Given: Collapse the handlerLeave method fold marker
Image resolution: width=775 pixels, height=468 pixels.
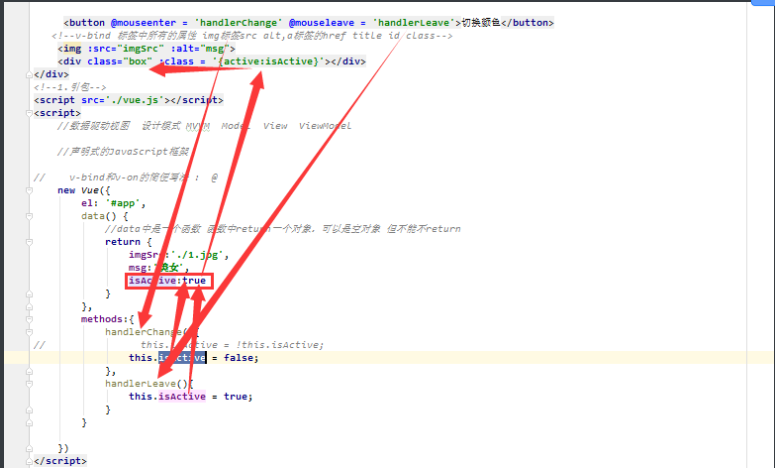Looking at the screenshot, I should pyautogui.click(x=29, y=384).
